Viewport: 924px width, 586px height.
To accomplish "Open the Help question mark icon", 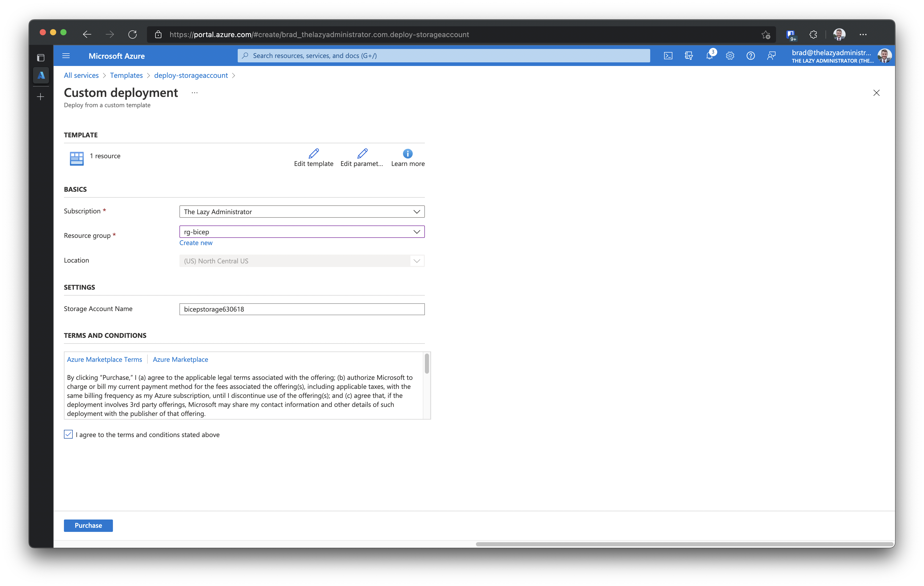I will [750, 56].
